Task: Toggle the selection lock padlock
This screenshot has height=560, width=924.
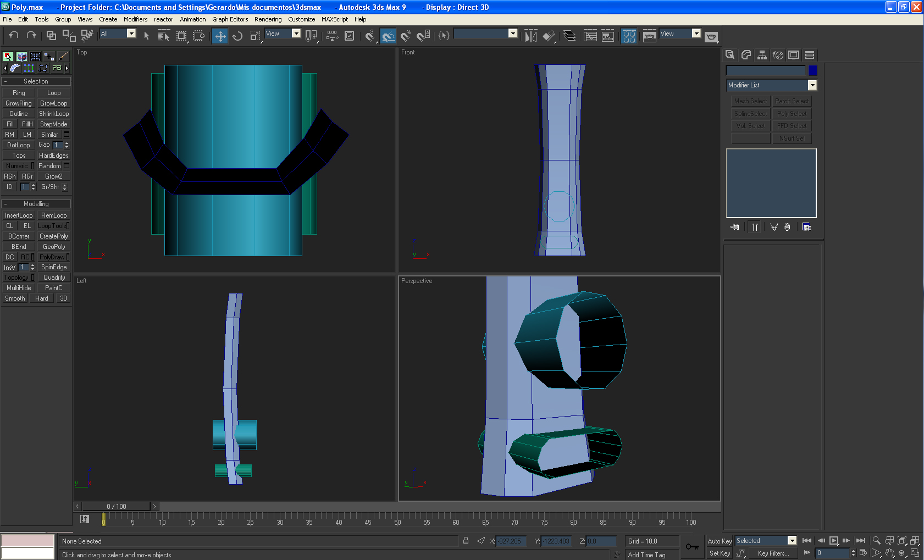Action: tap(466, 541)
